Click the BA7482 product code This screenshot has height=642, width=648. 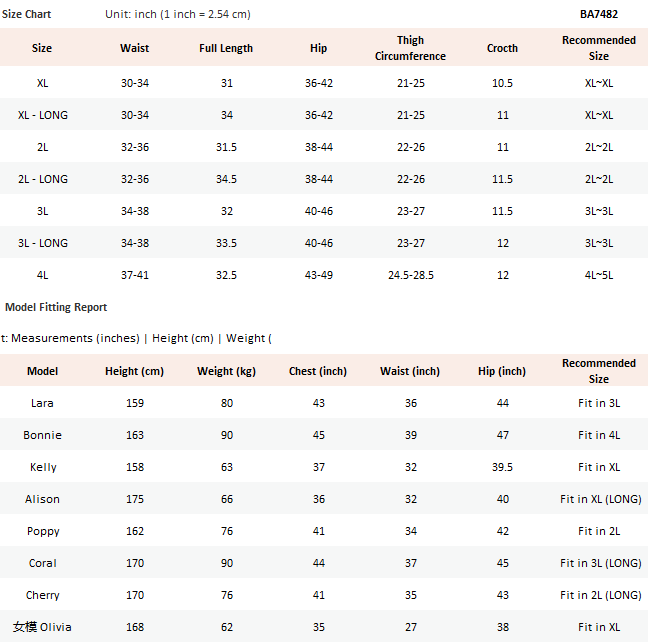[598, 15]
